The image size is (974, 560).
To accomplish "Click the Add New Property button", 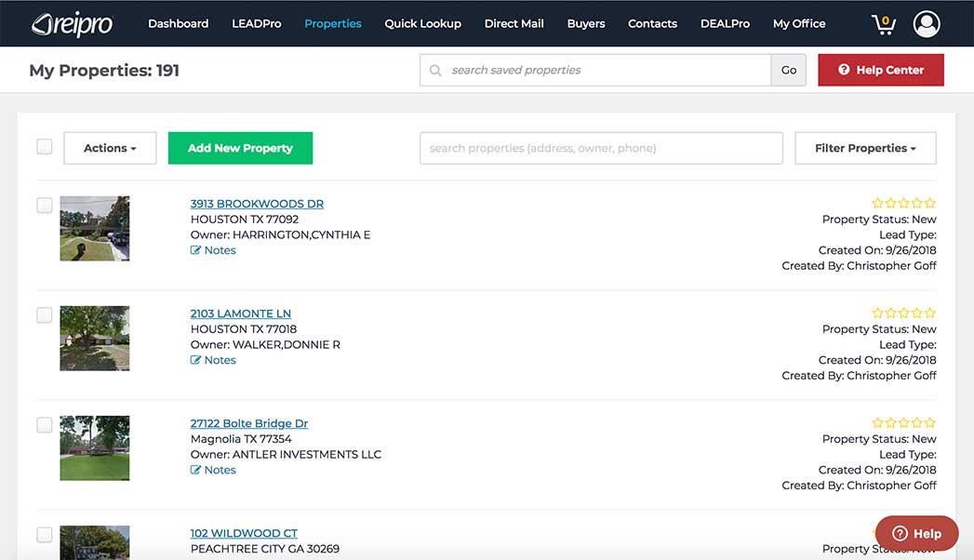I will point(240,147).
